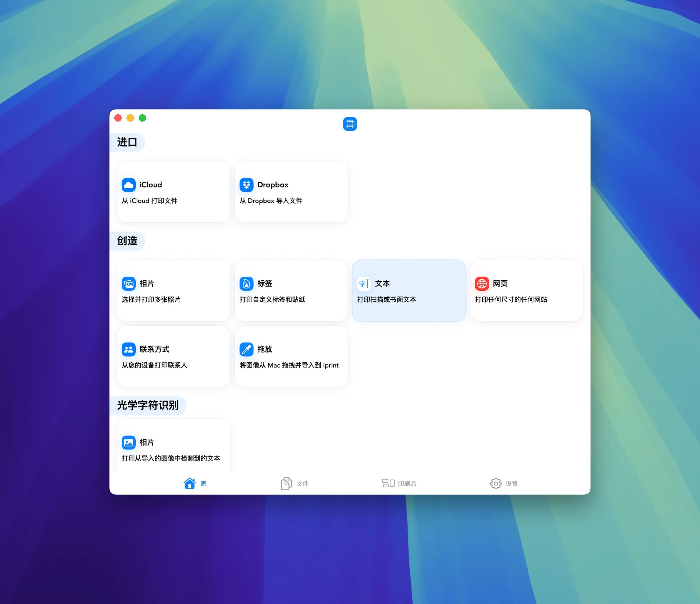Open the Dropbox 导入文件 card

pyautogui.click(x=291, y=191)
